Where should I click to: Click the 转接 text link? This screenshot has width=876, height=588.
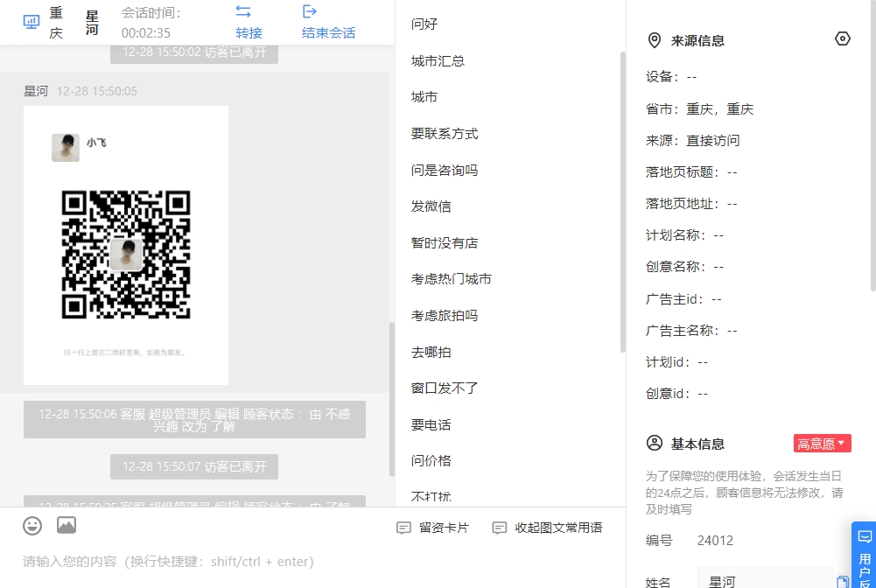pyautogui.click(x=249, y=33)
